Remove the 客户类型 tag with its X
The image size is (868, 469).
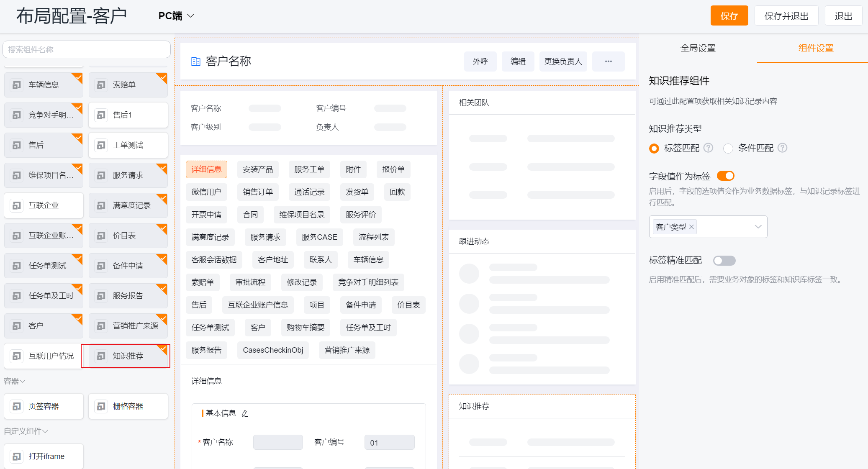[x=691, y=227]
